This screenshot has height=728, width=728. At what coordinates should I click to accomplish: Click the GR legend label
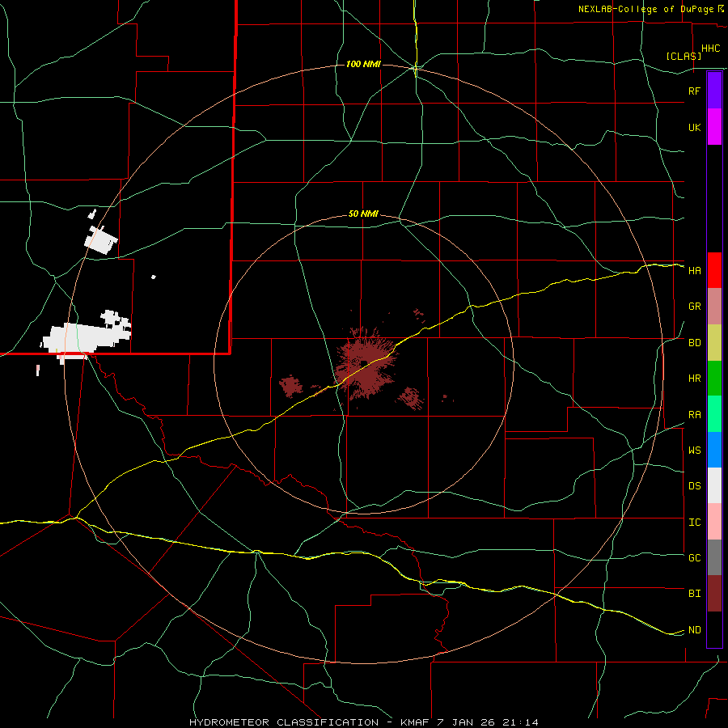[x=694, y=307]
